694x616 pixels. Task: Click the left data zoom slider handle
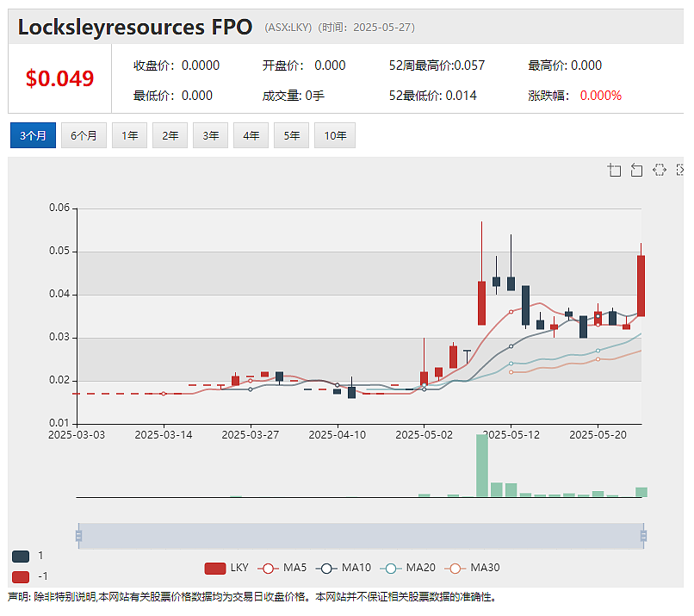click(x=78, y=536)
